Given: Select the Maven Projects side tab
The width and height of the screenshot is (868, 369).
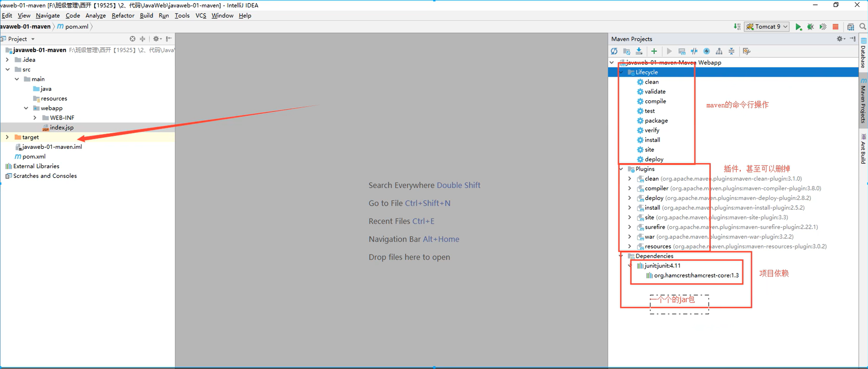Looking at the screenshot, I should [x=864, y=101].
